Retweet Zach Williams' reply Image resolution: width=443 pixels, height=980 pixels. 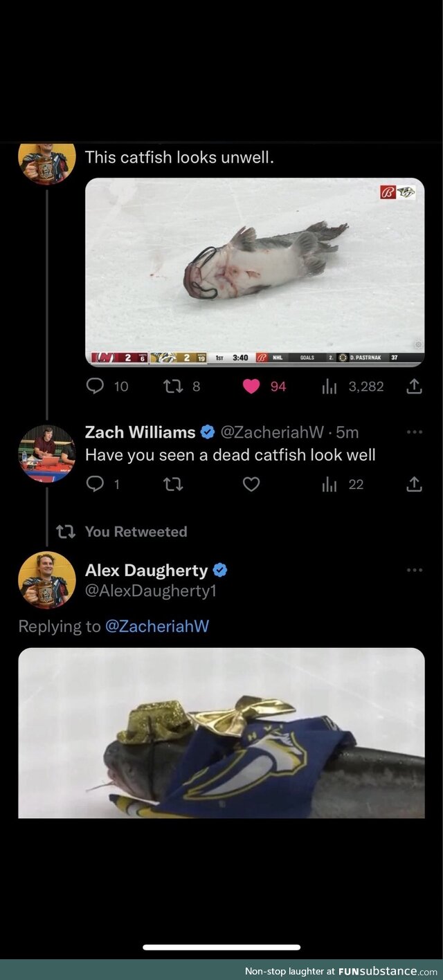[x=172, y=485]
